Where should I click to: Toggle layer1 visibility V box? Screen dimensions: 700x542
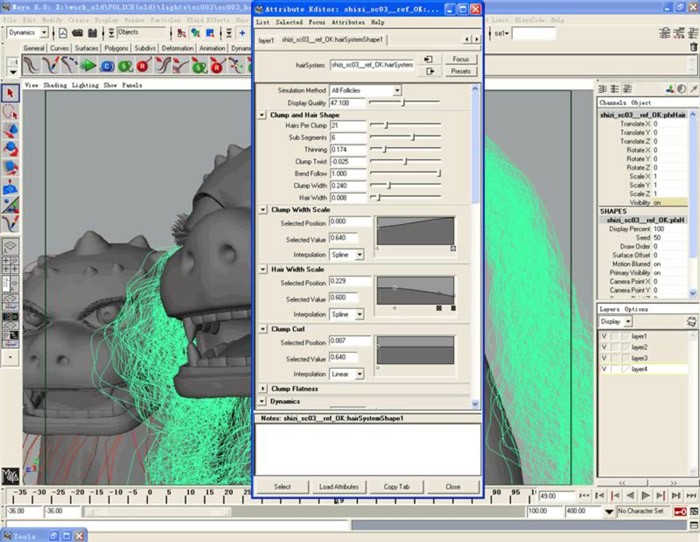pos(604,336)
